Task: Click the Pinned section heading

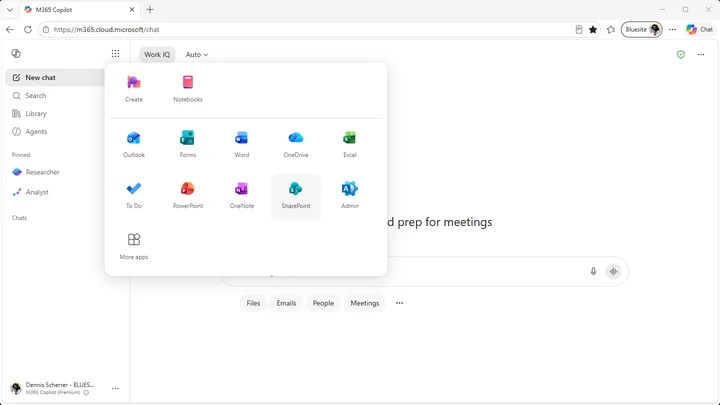Action: tap(21, 155)
